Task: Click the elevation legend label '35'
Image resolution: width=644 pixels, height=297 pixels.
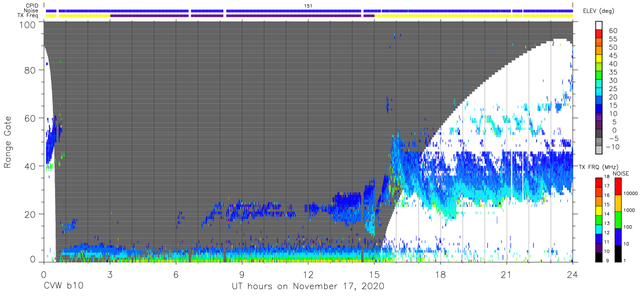Action: pyautogui.click(x=612, y=72)
